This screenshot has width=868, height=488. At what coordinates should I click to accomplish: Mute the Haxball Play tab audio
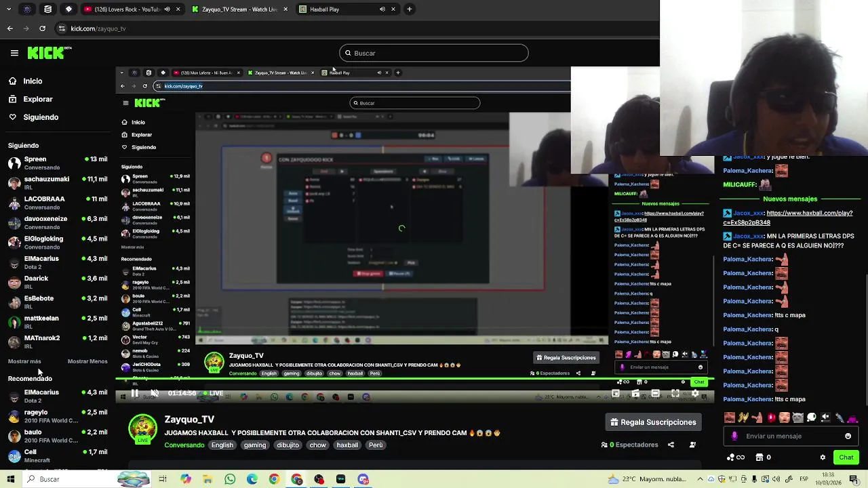point(382,9)
